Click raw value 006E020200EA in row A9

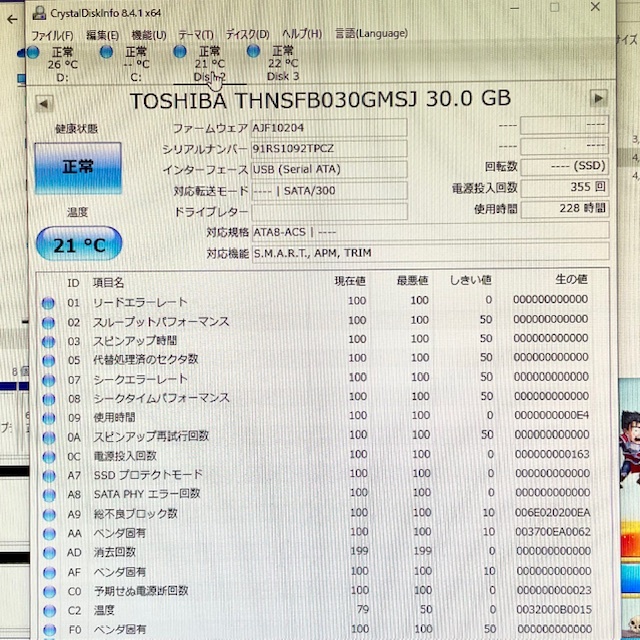coord(552,512)
